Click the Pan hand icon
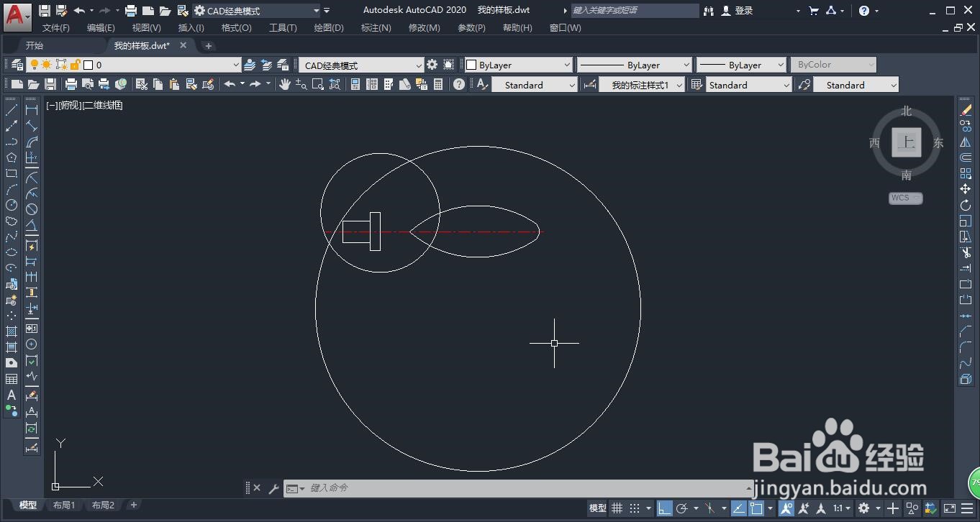 pos(285,84)
